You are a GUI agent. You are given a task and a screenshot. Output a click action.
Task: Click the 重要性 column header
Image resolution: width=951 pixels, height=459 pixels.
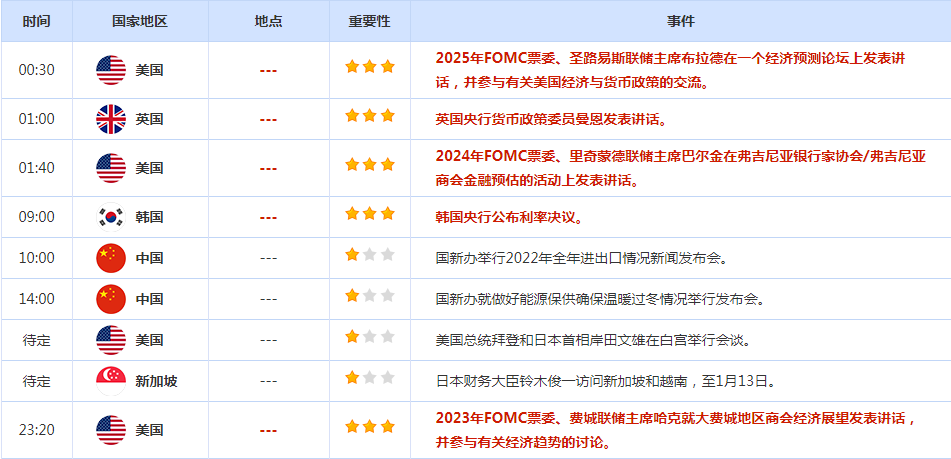pos(369,21)
